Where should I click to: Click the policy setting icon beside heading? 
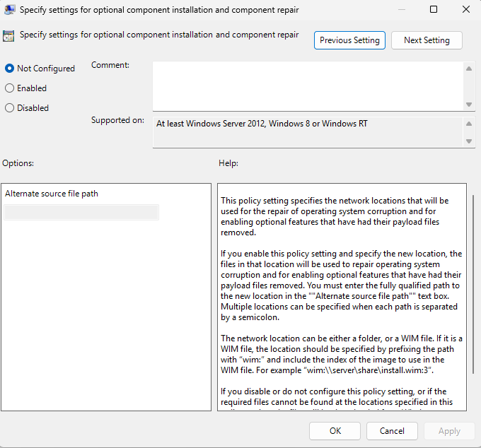pyautogui.click(x=8, y=36)
